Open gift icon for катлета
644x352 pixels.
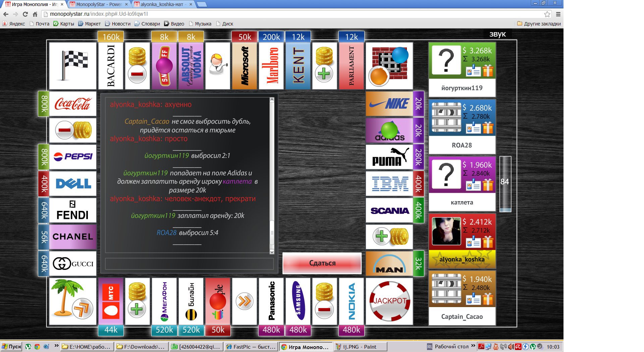(x=488, y=185)
